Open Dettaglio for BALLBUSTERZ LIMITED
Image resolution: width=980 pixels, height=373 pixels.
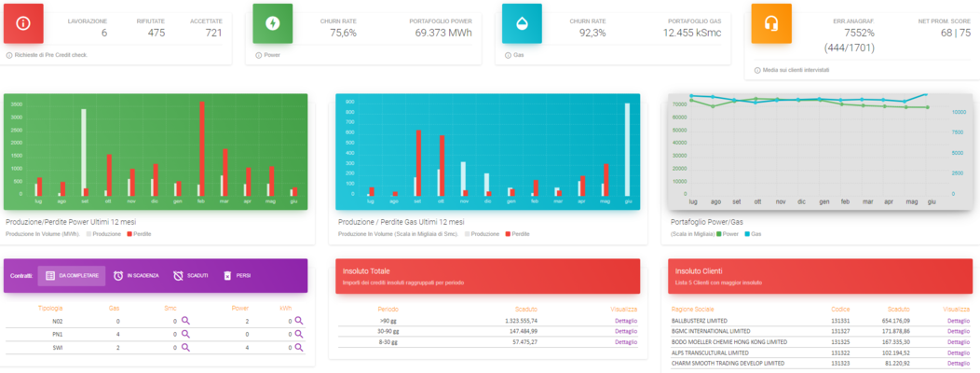click(959, 321)
